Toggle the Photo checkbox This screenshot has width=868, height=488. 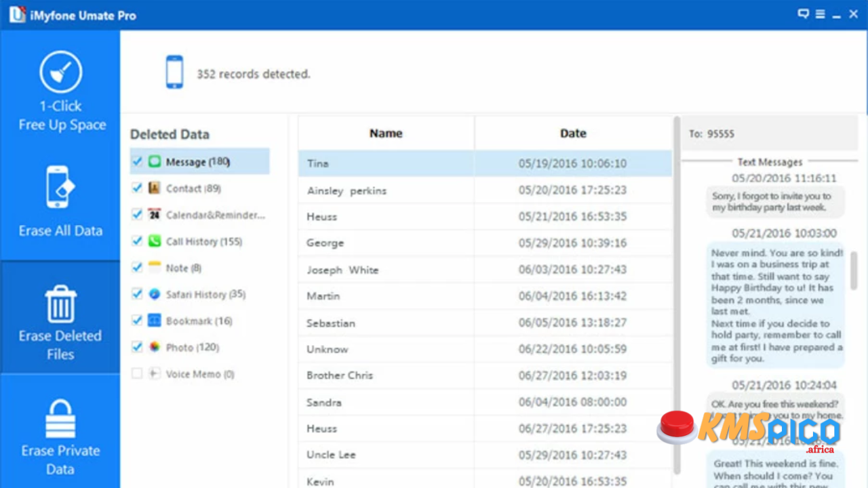[x=137, y=346]
